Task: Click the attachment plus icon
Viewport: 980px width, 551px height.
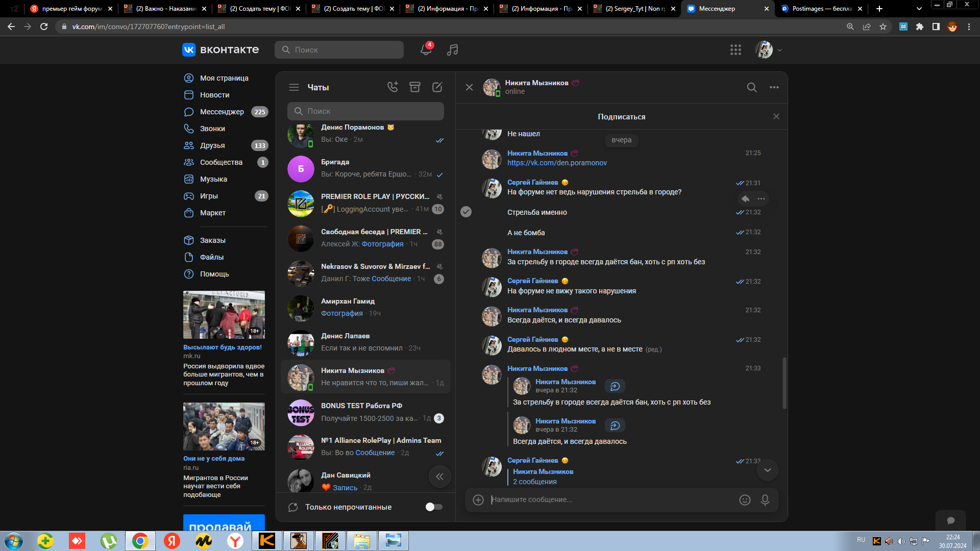Action: pyautogui.click(x=478, y=500)
